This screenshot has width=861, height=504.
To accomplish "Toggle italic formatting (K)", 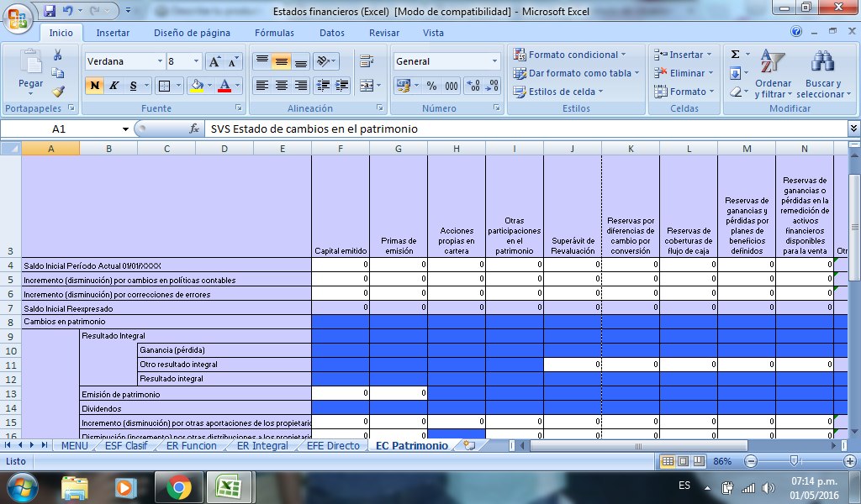I will pos(114,86).
